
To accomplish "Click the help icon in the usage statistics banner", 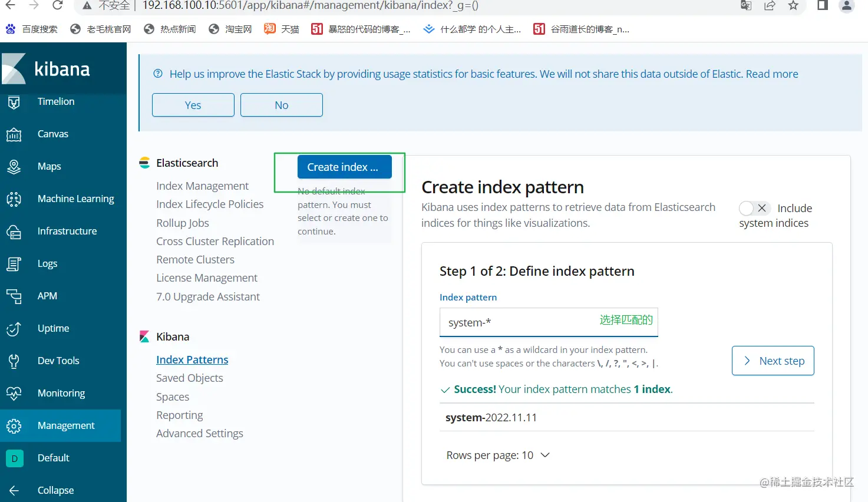I will (x=158, y=74).
